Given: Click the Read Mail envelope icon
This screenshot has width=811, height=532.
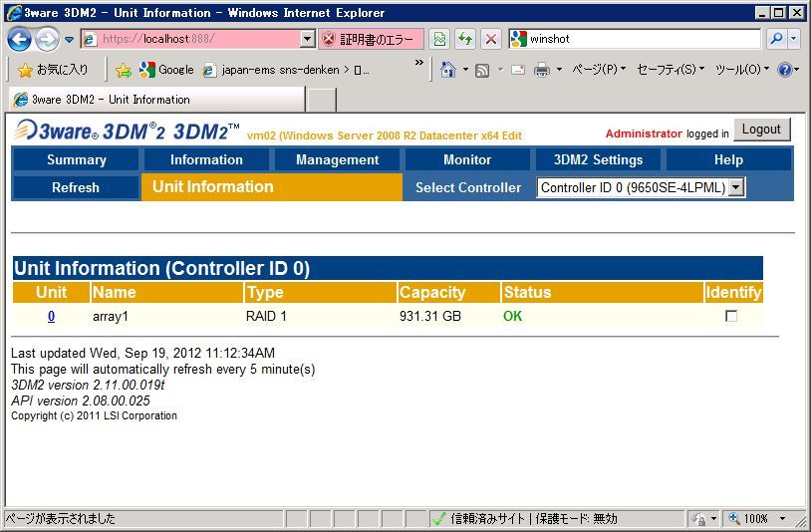Looking at the screenshot, I should (x=518, y=70).
